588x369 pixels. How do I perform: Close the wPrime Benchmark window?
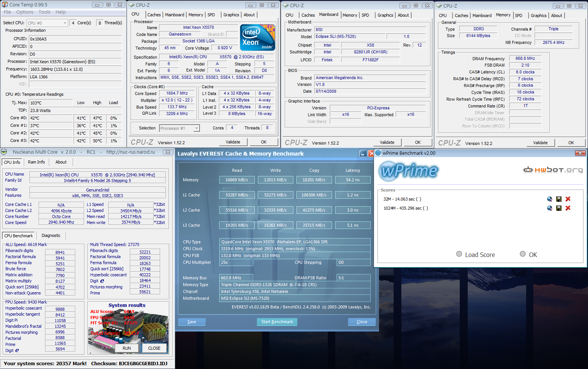point(580,153)
